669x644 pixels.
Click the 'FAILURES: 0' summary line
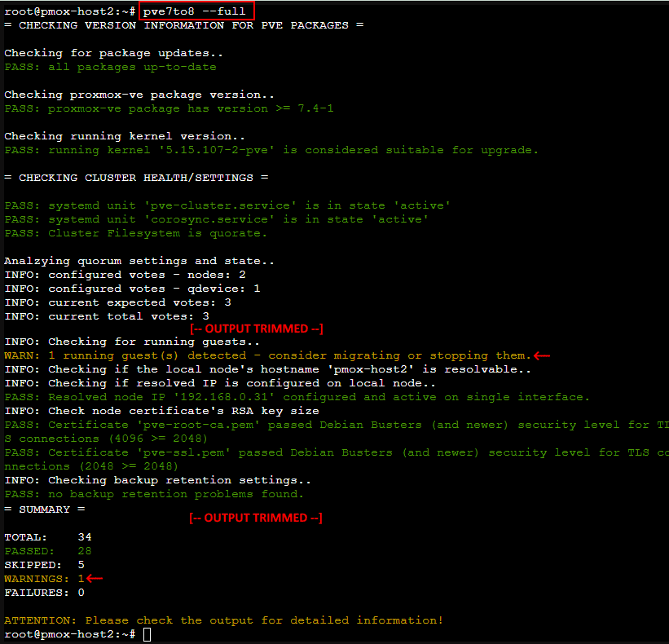(45, 593)
